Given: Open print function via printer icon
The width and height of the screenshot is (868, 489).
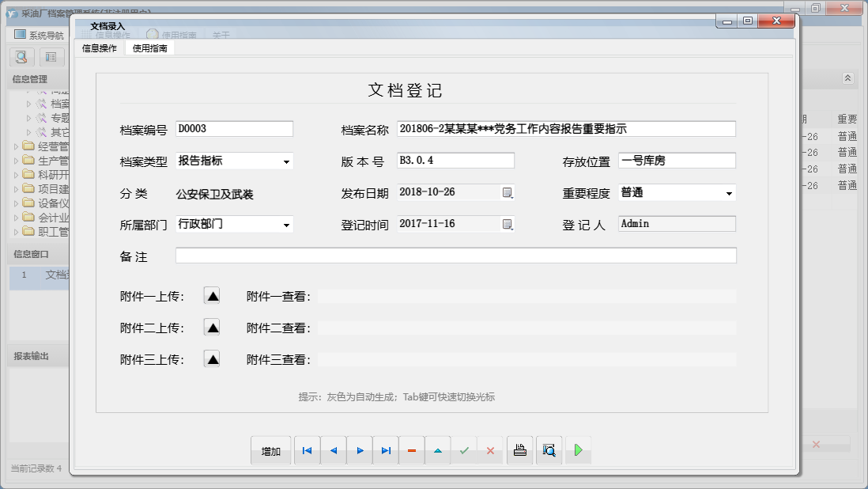Looking at the screenshot, I should pos(519,449).
